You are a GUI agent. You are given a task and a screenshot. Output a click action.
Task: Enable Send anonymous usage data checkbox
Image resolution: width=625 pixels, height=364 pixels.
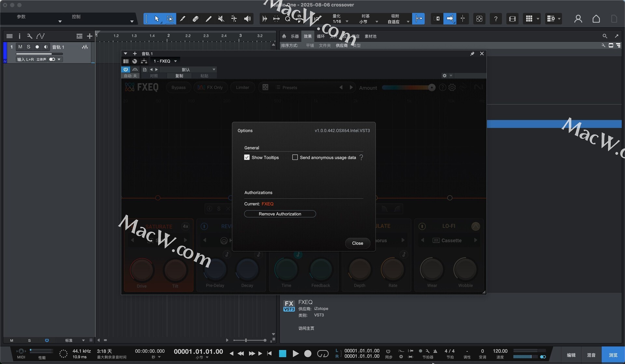tap(295, 157)
